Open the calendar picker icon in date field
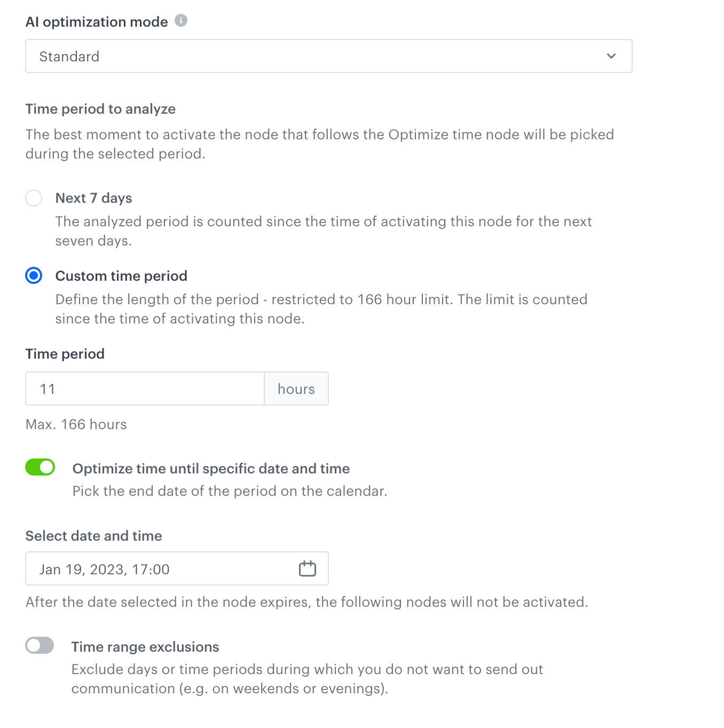 point(308,569)
